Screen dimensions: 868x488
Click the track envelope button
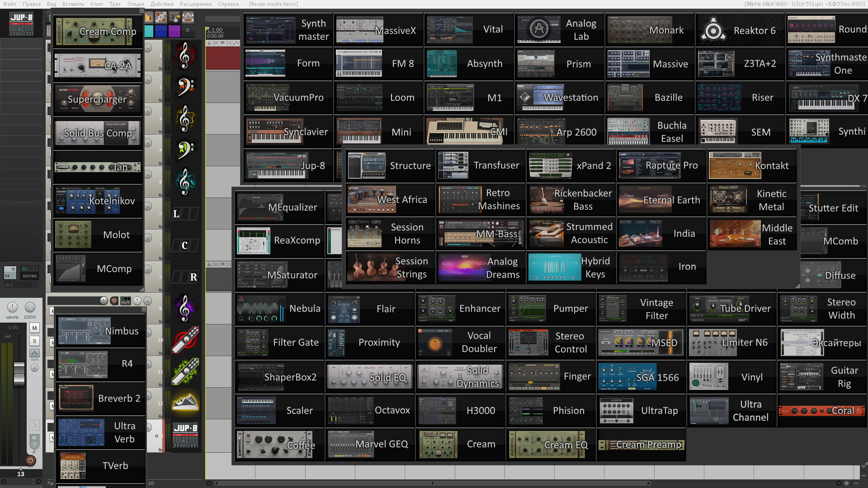(35, 353)
